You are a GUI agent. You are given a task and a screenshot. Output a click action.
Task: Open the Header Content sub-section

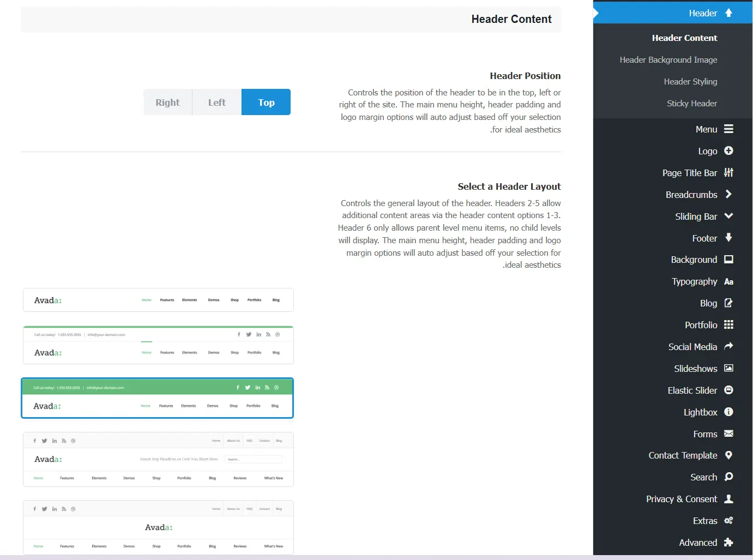click(x=684, y=38)
